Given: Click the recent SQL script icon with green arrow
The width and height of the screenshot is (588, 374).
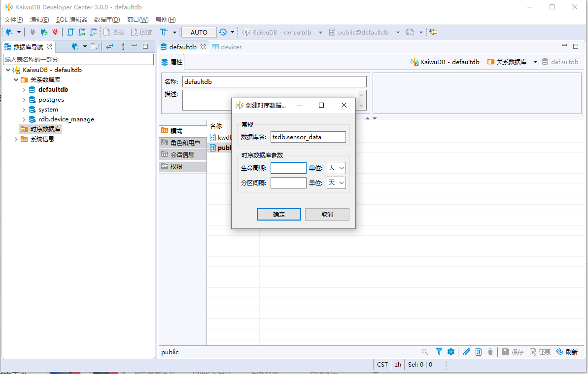Looking at the screenshot, I should point(82,32).
